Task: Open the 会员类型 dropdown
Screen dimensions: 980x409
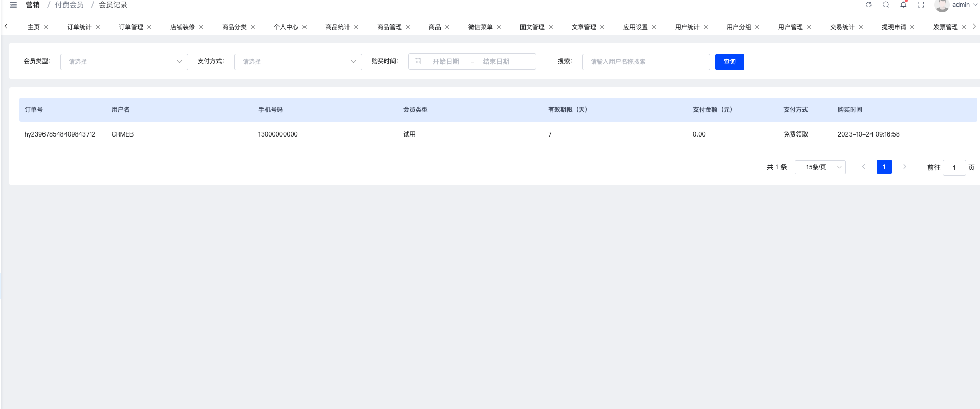Action: point(124,62)
